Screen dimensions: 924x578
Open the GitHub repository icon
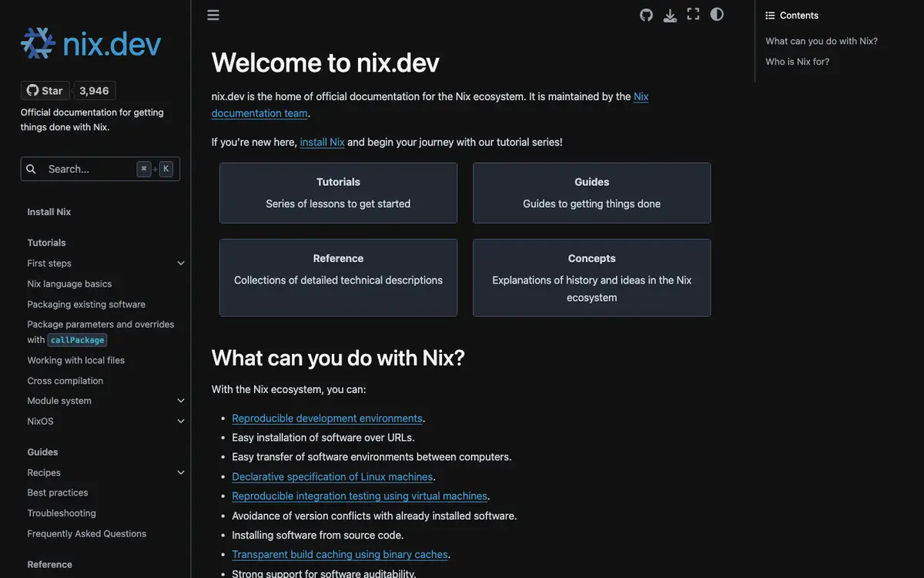click(x=647, y=15)
